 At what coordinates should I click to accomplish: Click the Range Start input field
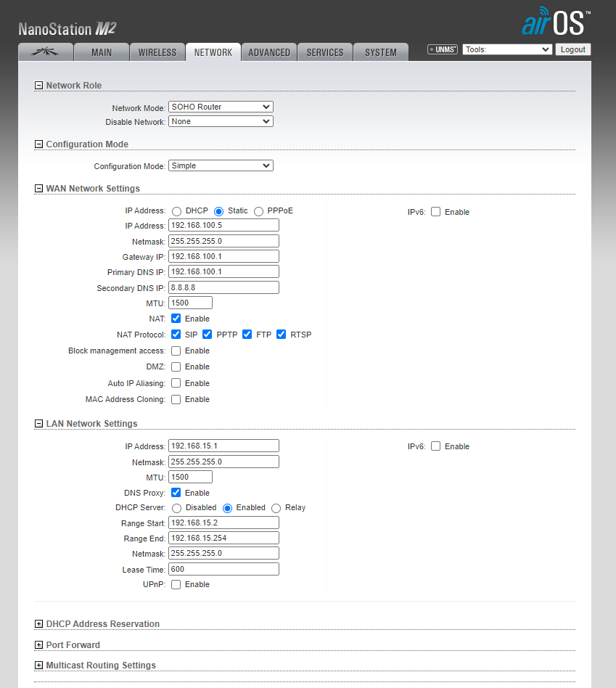coord(223,523)
